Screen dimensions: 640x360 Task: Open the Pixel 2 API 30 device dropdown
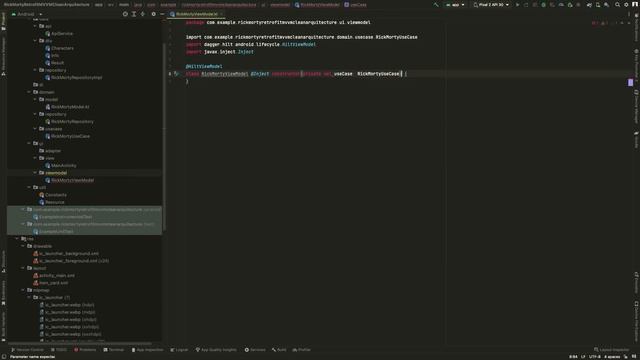click(491, 5)
